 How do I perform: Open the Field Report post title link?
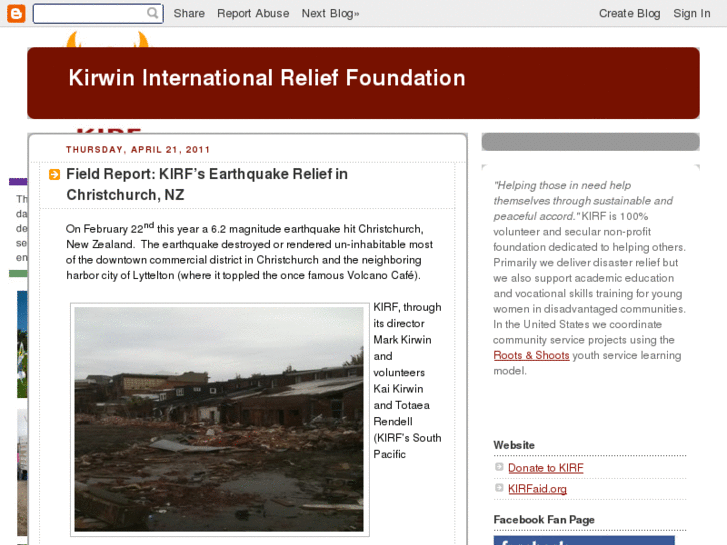pos(207,184)
